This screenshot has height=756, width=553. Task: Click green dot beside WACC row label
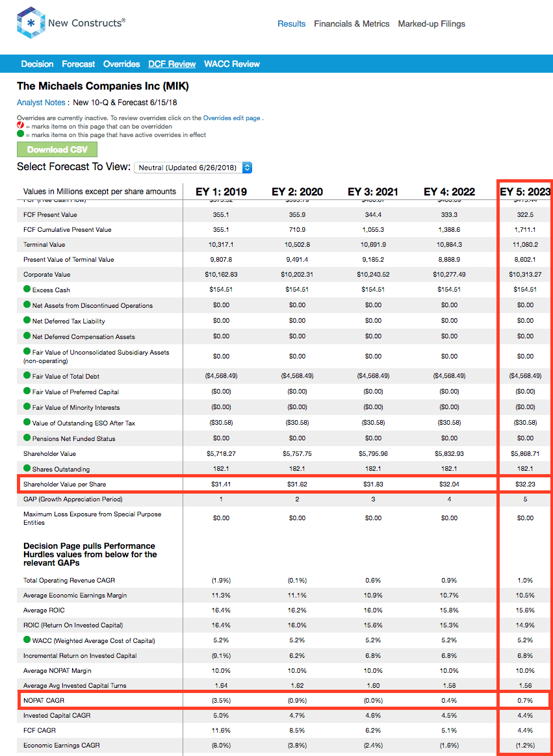(x=27, y=640)
